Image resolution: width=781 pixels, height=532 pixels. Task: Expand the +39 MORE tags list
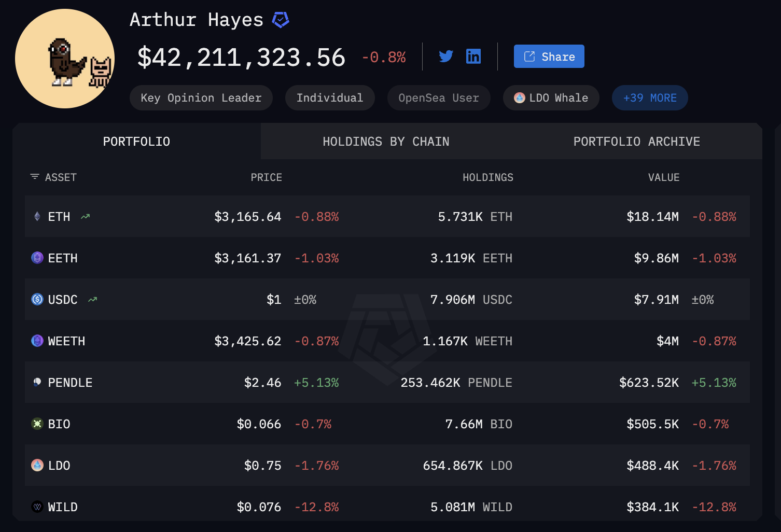coord(649,97)
